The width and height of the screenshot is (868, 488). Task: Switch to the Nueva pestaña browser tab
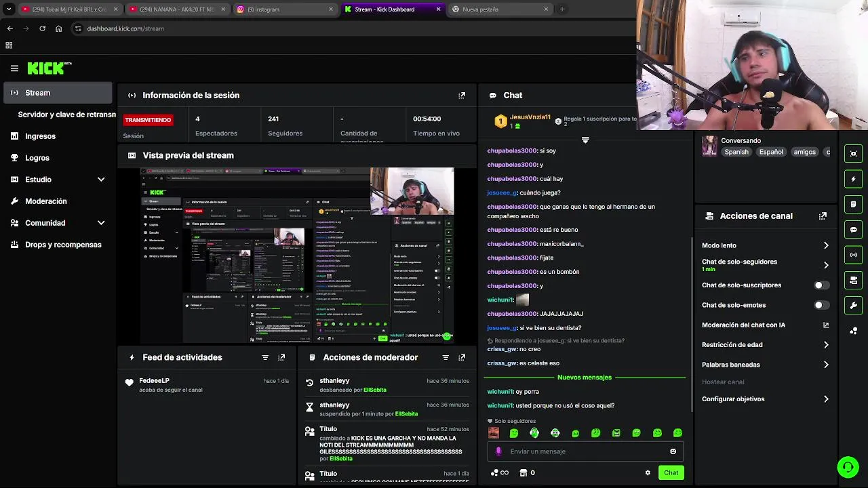pos(499,9)
